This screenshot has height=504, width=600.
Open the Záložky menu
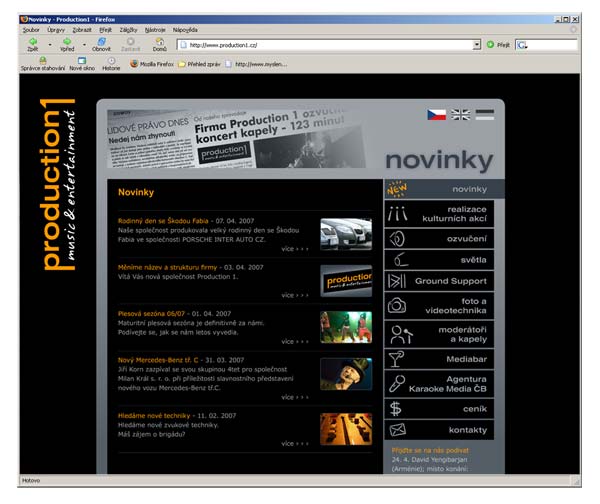(128, 30)
